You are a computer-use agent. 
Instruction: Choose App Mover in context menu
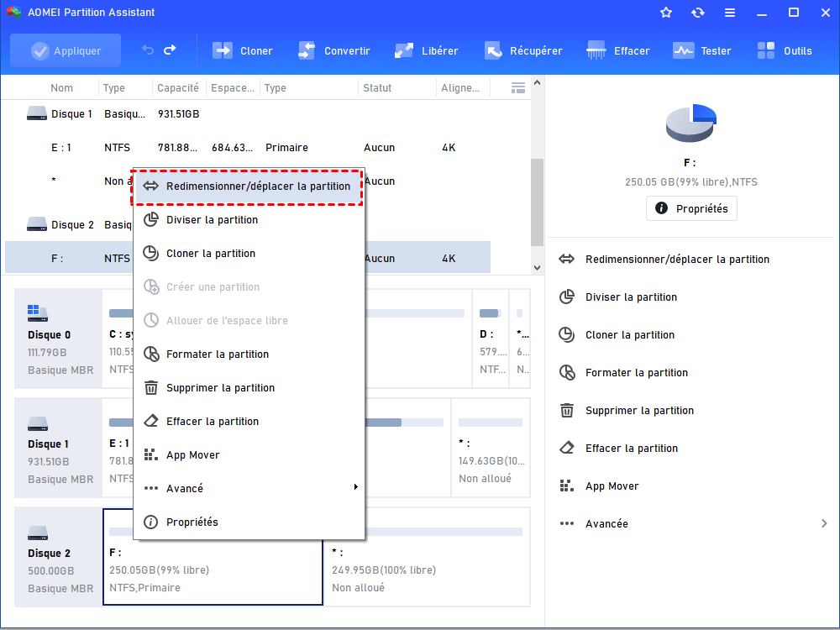(248, 454)
